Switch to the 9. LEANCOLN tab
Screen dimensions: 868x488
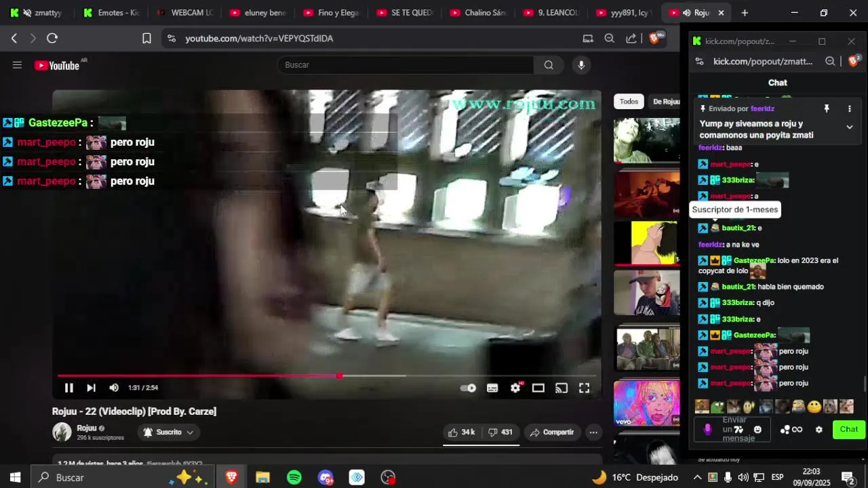pyautogui.click(x=551, y=13)
